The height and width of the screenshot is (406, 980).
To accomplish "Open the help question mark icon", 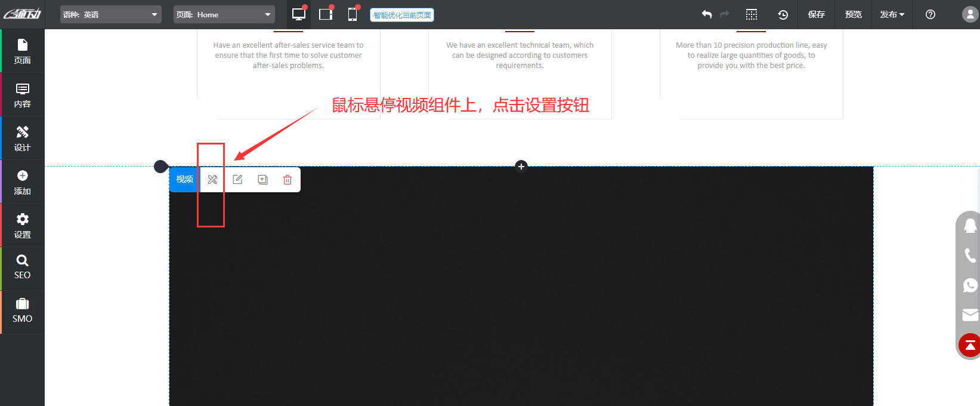I will [x=930, y=14].
